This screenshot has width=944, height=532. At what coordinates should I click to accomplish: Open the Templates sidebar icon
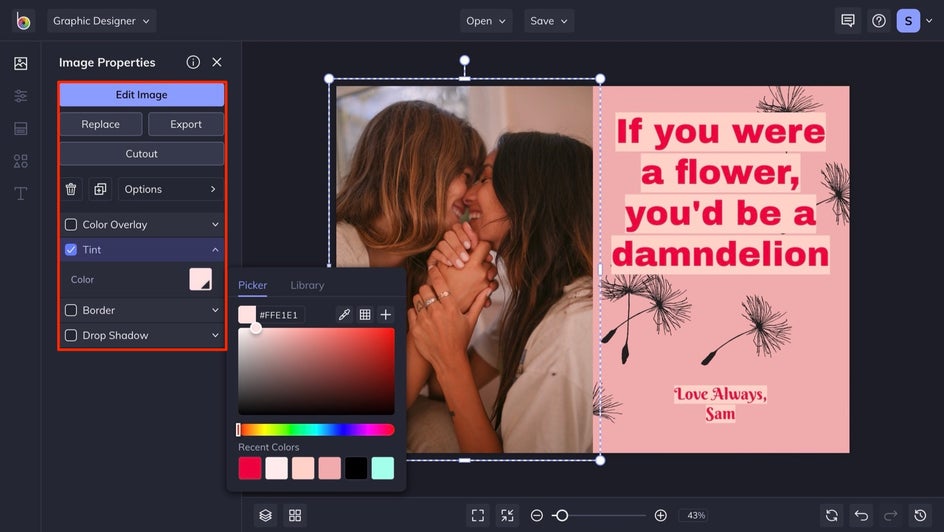[x=20, y=128]
